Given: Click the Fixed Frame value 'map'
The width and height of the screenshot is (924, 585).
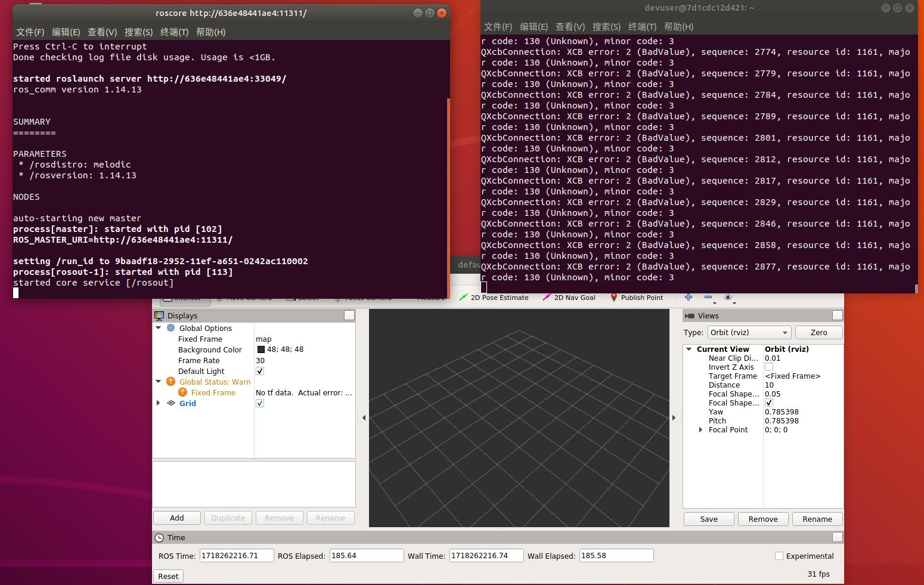Looking at the screenshot, I should coord(263,339).
